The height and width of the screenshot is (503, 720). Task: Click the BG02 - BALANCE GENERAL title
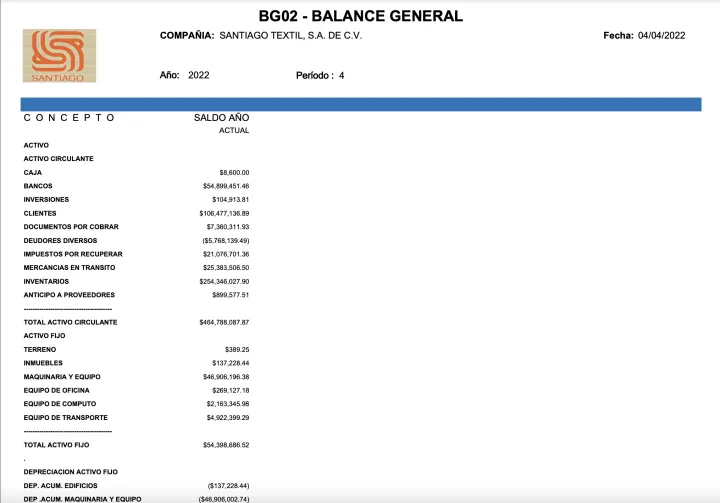coord(360,15)
